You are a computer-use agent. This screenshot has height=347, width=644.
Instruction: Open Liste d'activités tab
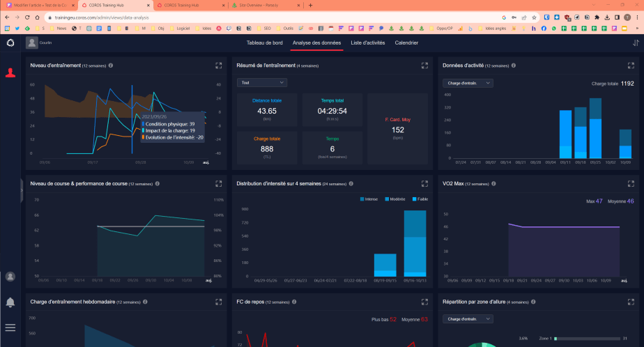367,43
